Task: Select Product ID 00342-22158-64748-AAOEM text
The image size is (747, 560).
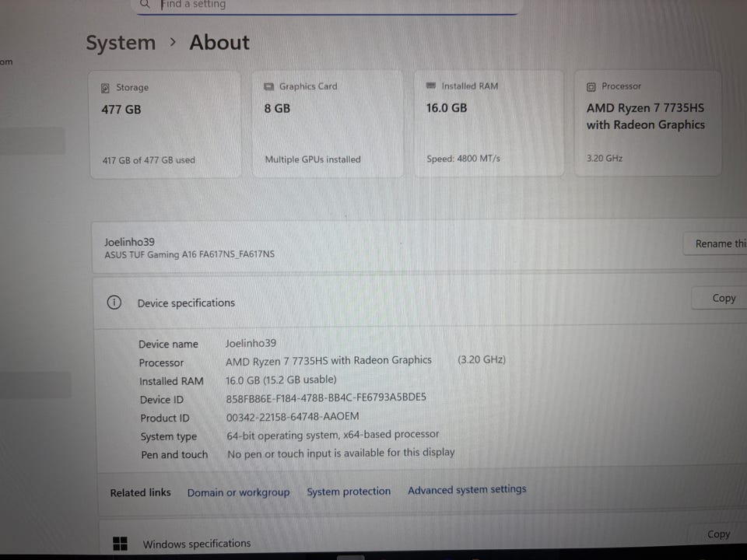Action: (x=293, y=417)
